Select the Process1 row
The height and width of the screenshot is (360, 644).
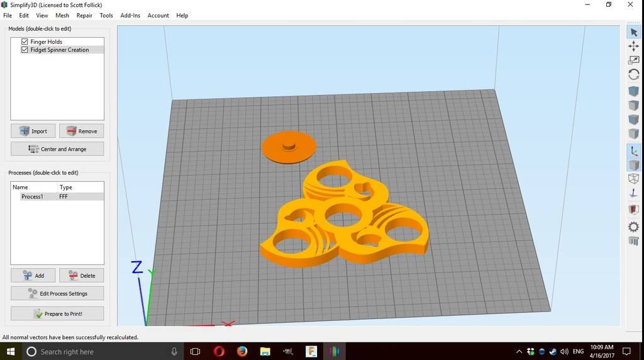click(x=57, y=196)
